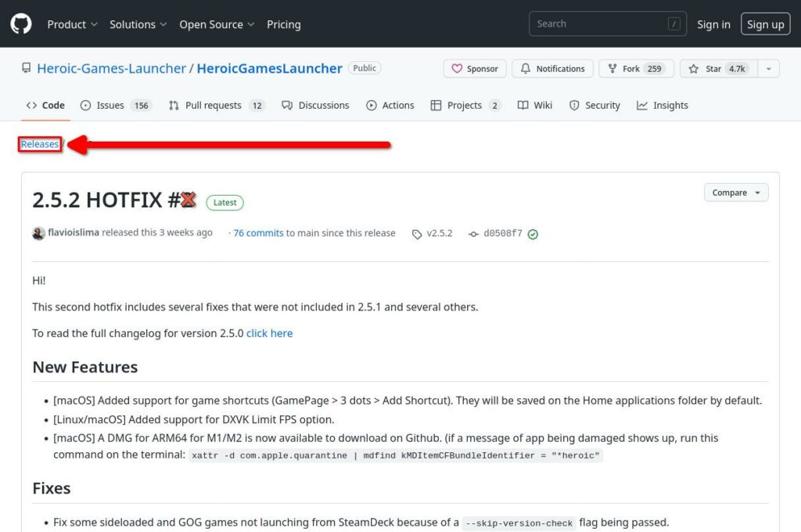The image size is (801, 532).
Task: Open the 76 commits link
Action: point(258,233)
